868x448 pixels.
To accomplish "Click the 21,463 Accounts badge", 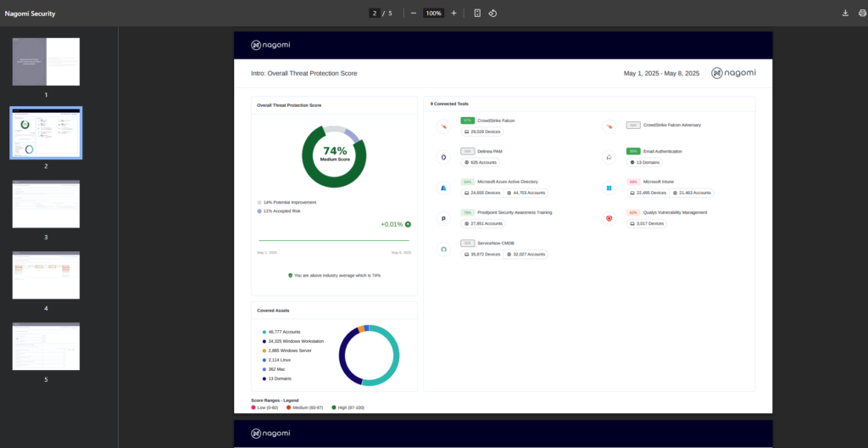I will 692,193.
